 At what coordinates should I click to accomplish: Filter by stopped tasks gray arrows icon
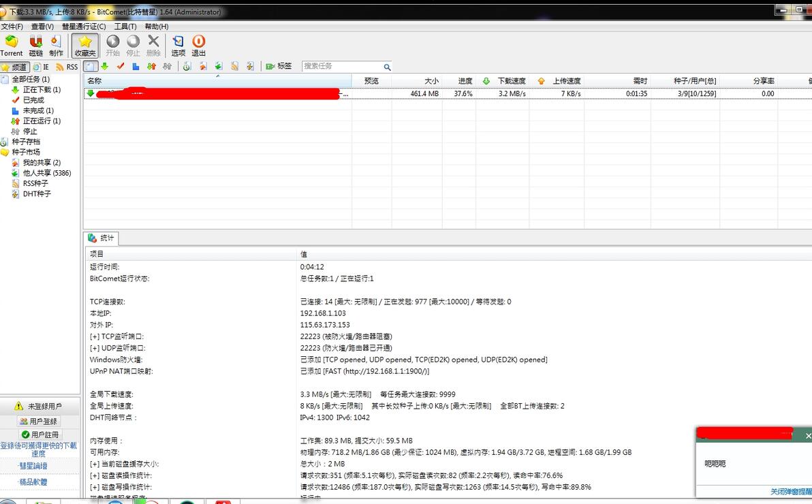(167, 66)
